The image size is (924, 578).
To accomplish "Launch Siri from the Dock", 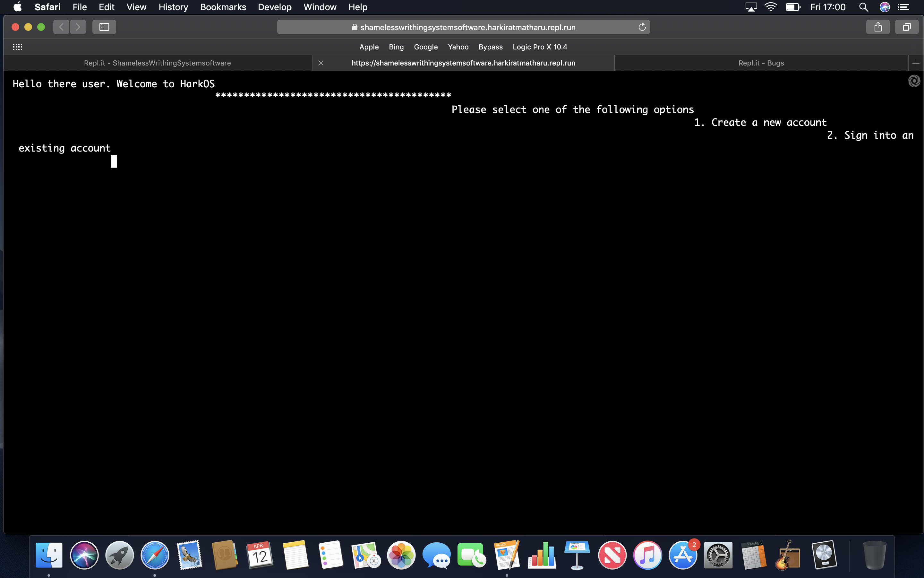I will click(x=84, y=555).
